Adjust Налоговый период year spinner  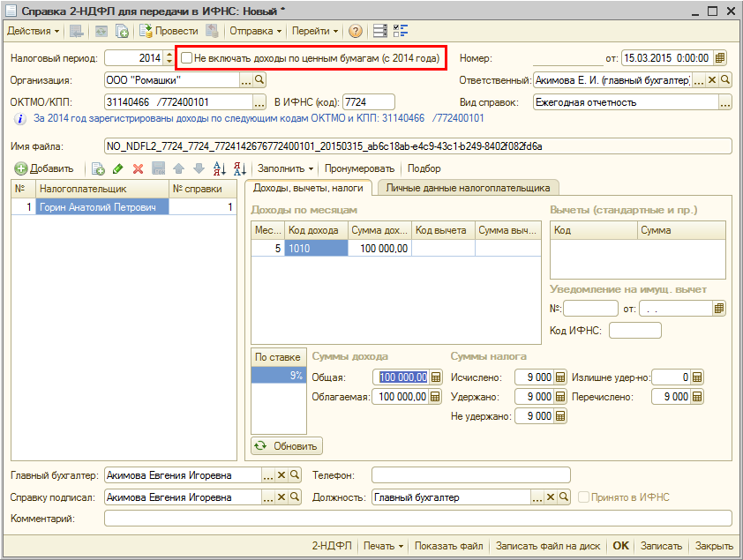click(x=169, y=58)
